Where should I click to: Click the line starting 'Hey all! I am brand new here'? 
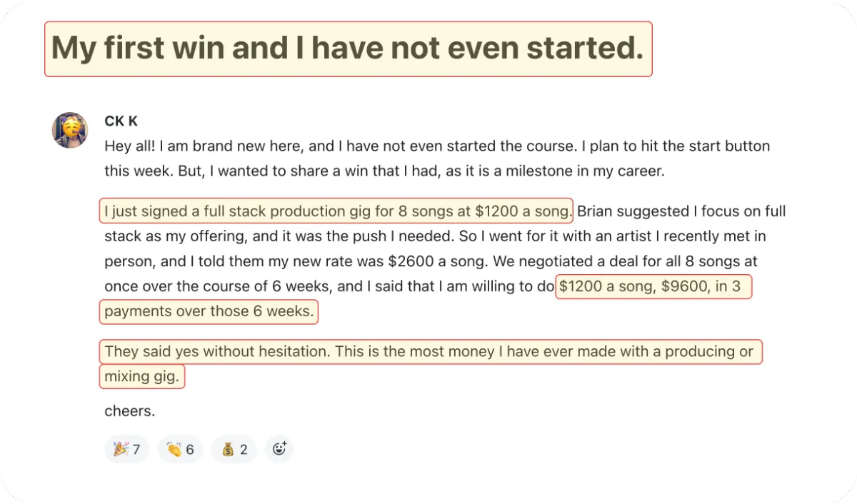coord(437,146)
